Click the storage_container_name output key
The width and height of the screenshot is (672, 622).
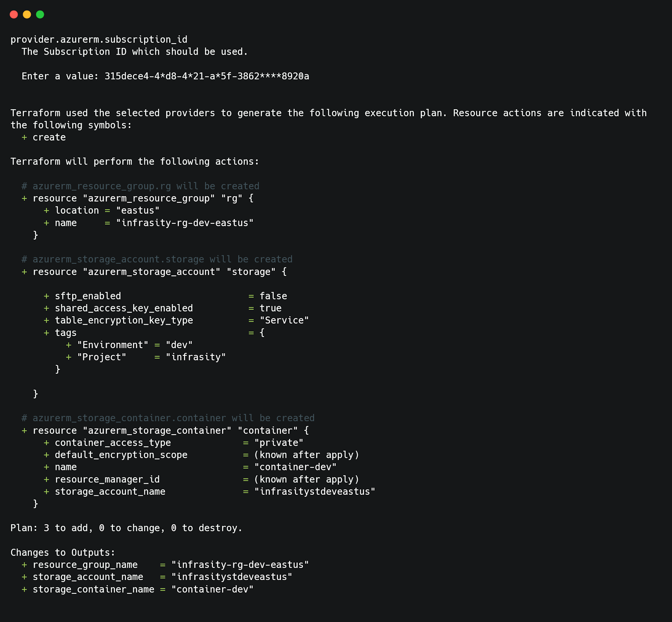click(94, 589)
